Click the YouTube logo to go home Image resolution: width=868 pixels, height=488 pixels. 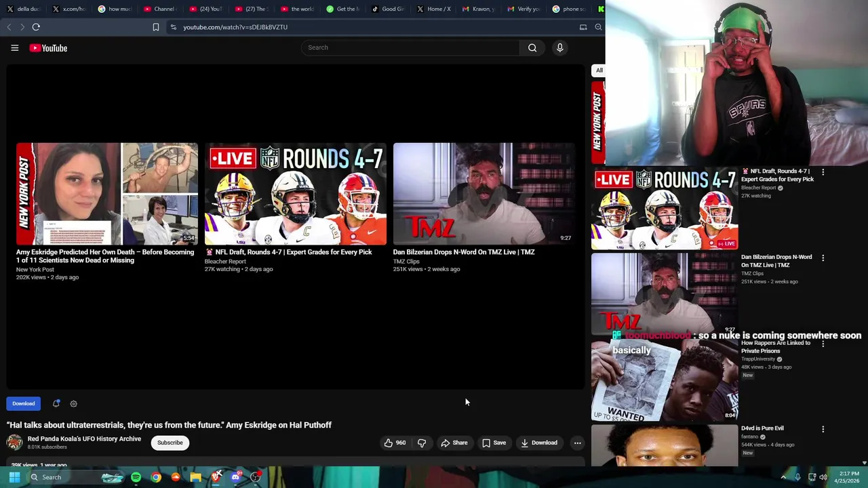[48, 48]
